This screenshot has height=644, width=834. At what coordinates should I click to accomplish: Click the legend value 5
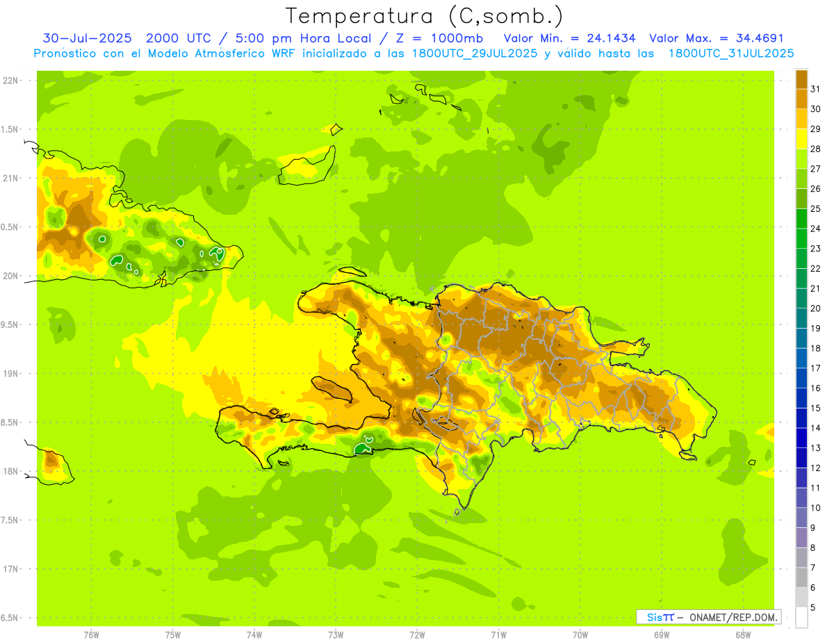pyautogui.click(x=813, y=608)
